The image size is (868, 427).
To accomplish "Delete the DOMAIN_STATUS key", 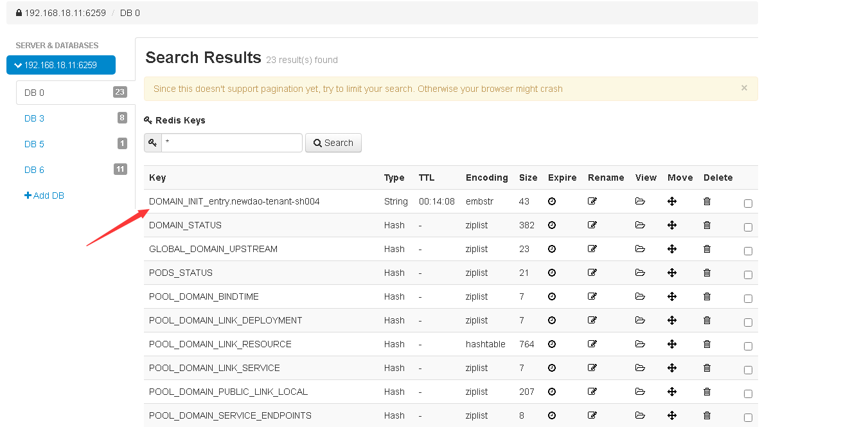I will tap(707, 225).
